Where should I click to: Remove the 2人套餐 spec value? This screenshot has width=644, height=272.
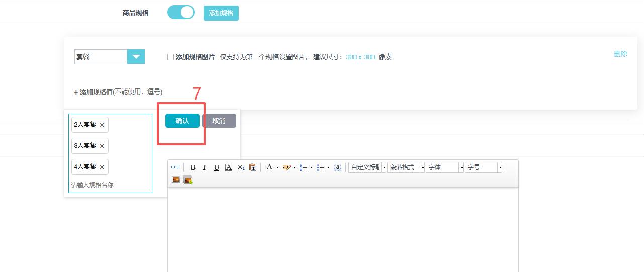point(102,125)
